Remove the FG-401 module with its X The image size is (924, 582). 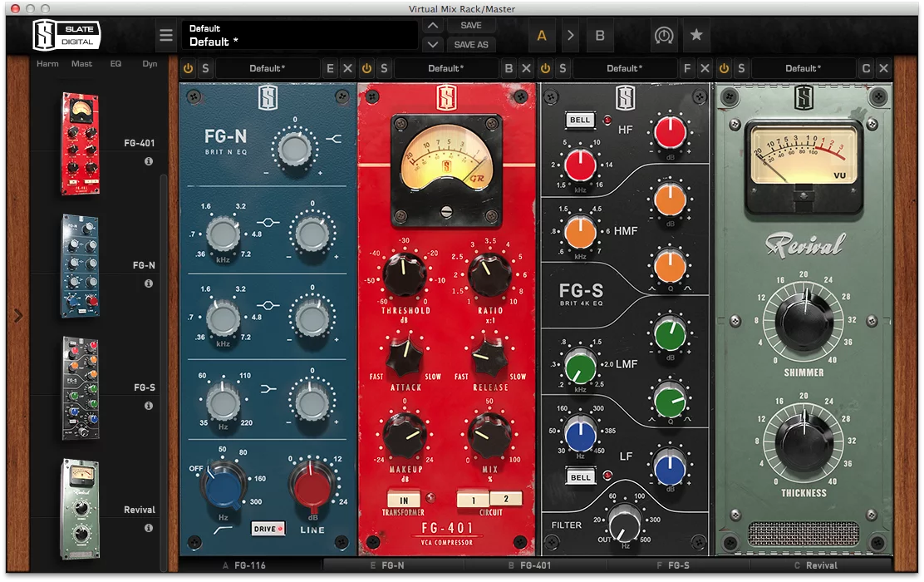pyautogui.click(x=526, y=68)
